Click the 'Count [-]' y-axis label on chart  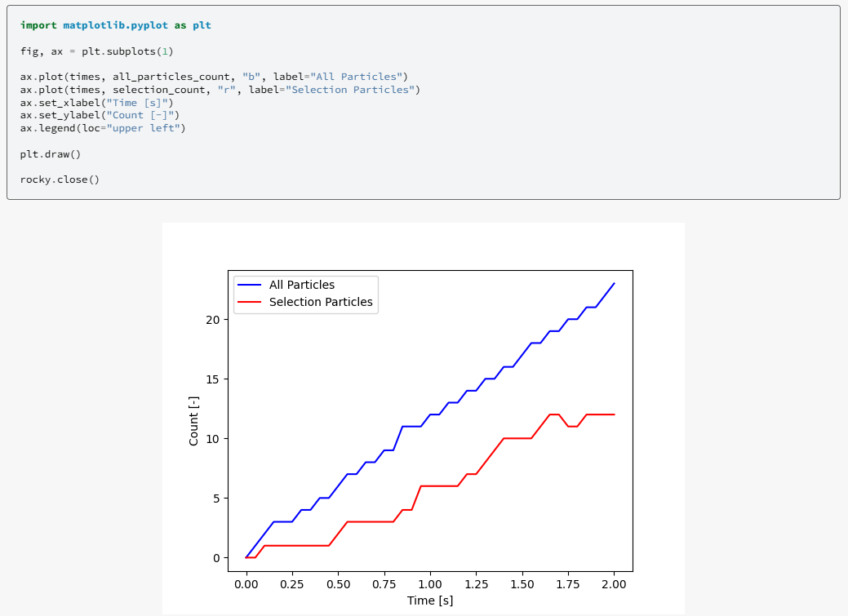(x=193, y=421)
